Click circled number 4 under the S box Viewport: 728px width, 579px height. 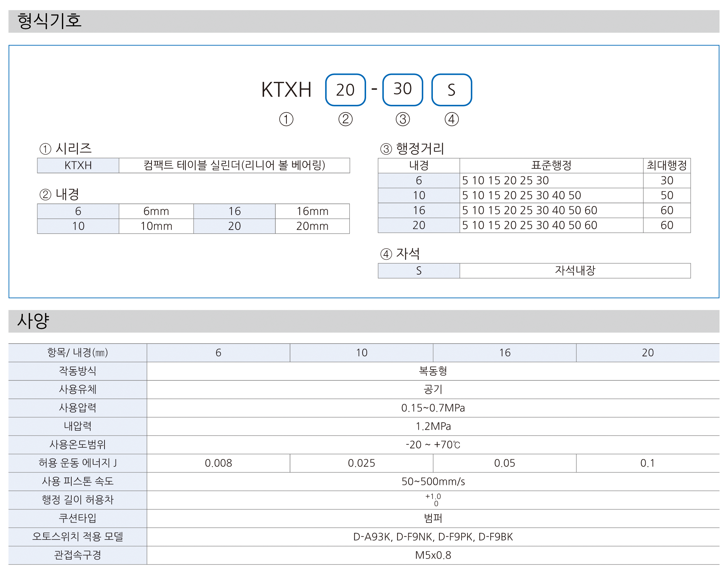click(x=452, y=119)
